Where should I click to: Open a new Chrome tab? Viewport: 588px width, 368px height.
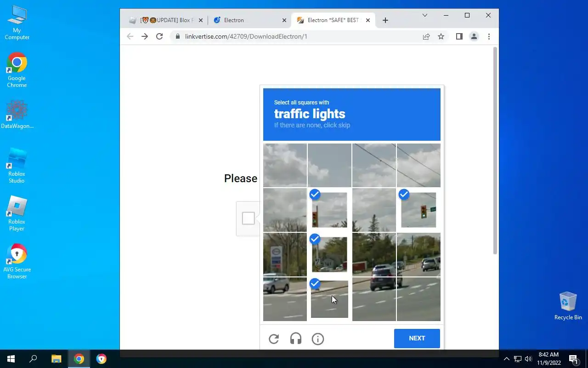point(385,20)
